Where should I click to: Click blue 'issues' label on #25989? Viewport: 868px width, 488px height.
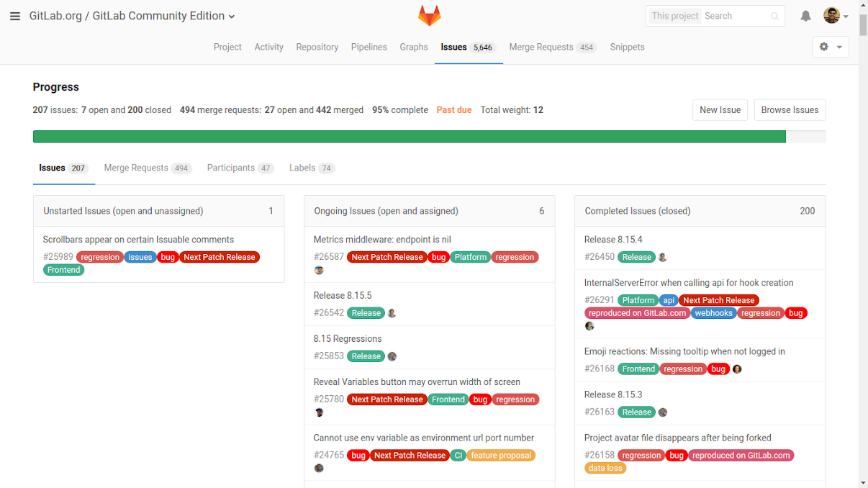140,257
